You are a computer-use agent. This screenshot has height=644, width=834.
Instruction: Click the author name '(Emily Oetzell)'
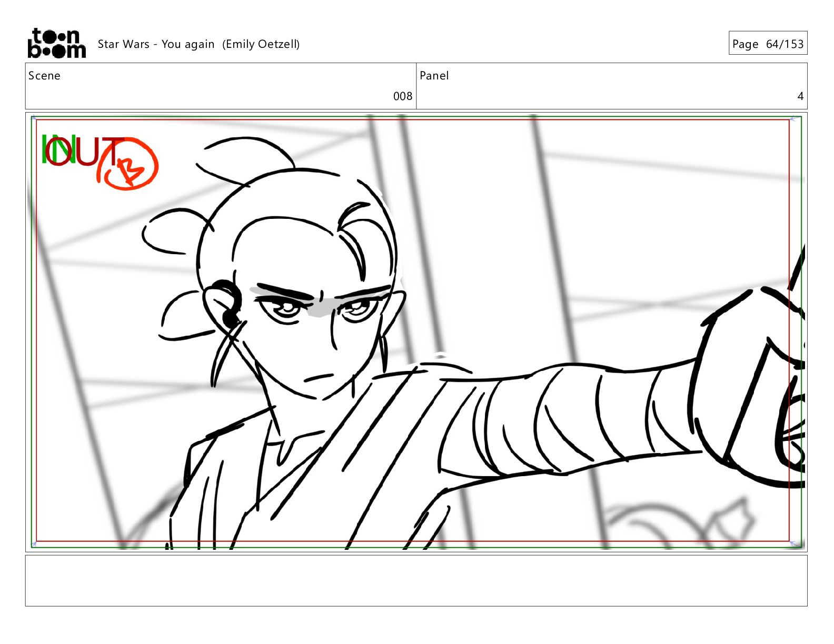point(261,44)
